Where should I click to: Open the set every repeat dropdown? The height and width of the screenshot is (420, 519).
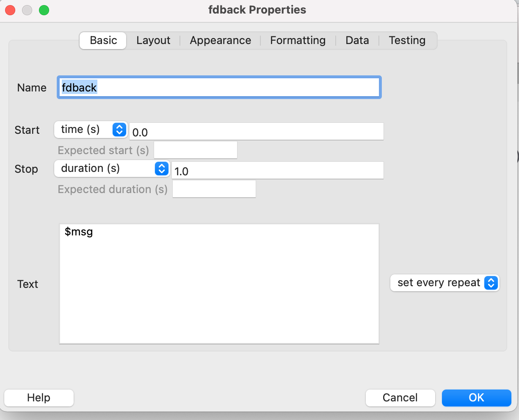[x=445, y=283]
